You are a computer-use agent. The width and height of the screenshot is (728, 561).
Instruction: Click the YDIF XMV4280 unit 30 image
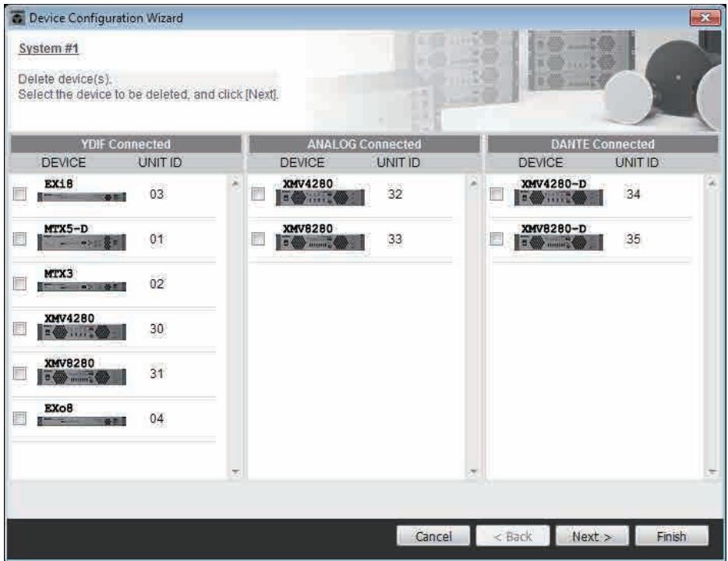click(x=82, y=332)
